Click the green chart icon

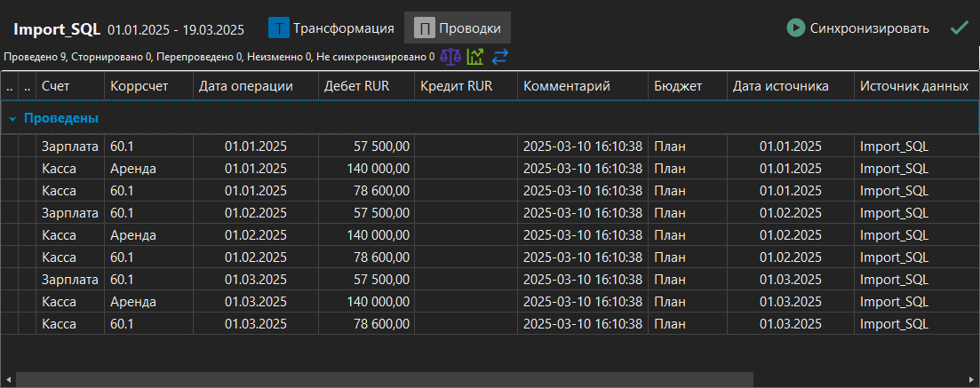[x=475, y=57]
